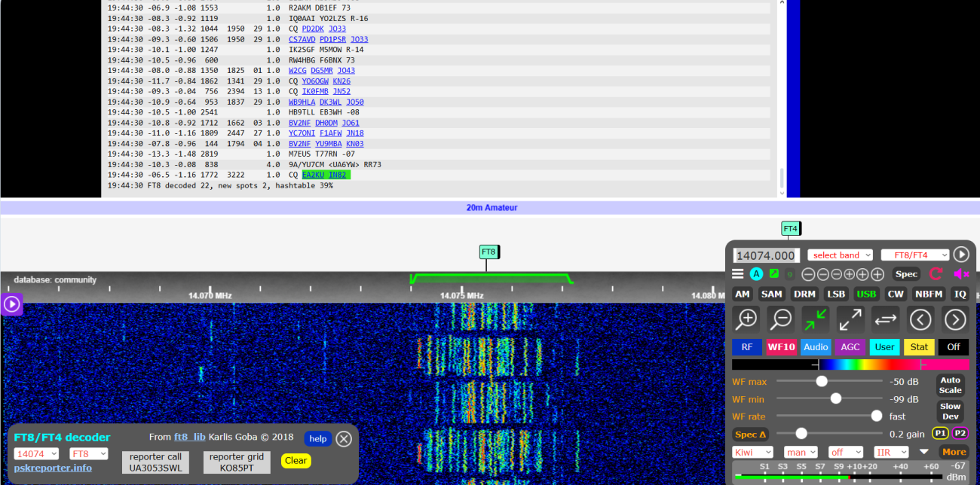The image size is (980, 485).
Task: Toggle the A autoscale icon
Action: click(756, 273)
